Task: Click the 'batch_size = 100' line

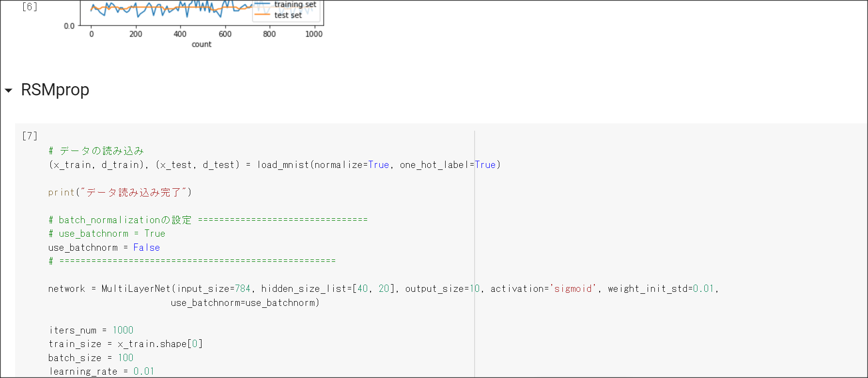Action: (91, 358)
